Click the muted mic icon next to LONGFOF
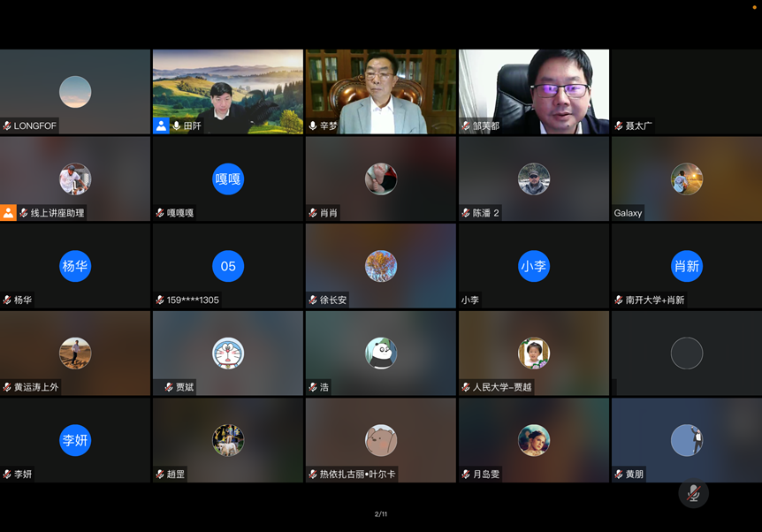The image size is (762, 532). (7, 126)
